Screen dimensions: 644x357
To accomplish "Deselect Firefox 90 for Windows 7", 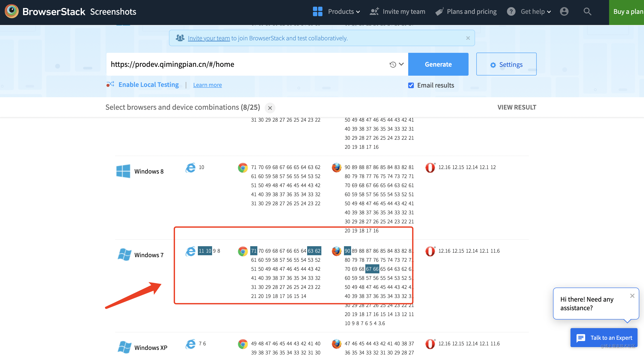I will point(347,251).
